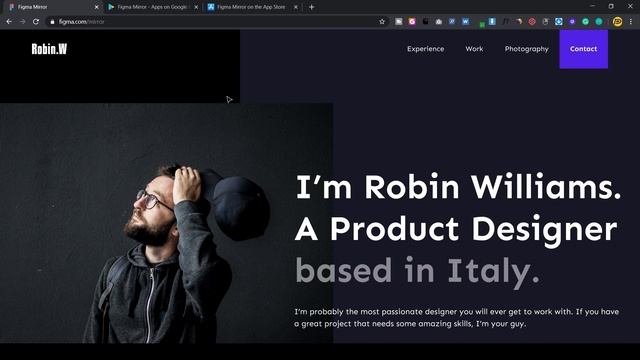Open the Work nav link
640x360 pixels.
pyautogui.click(x=474, y=49)
